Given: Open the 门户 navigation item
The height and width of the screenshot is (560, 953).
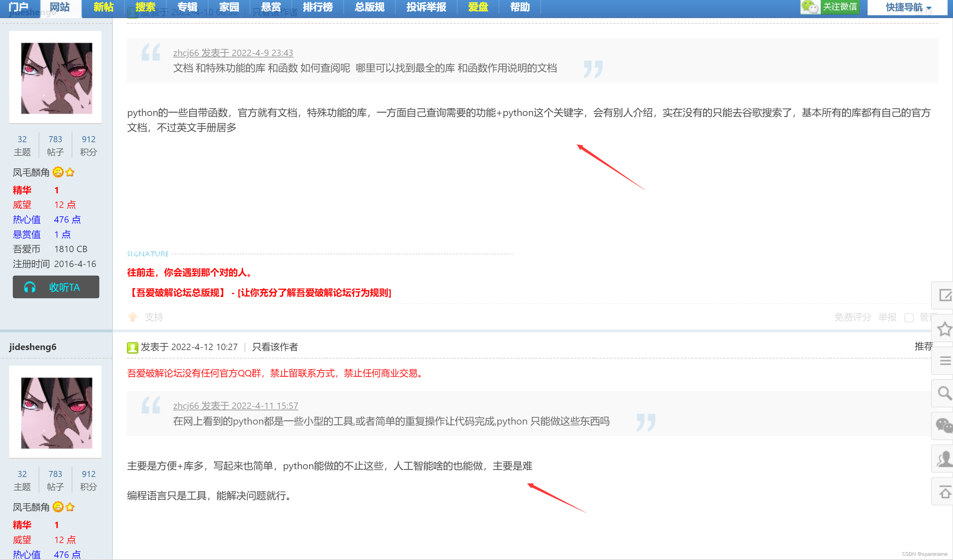Looking at the screenshot, I should pos(19,7).
